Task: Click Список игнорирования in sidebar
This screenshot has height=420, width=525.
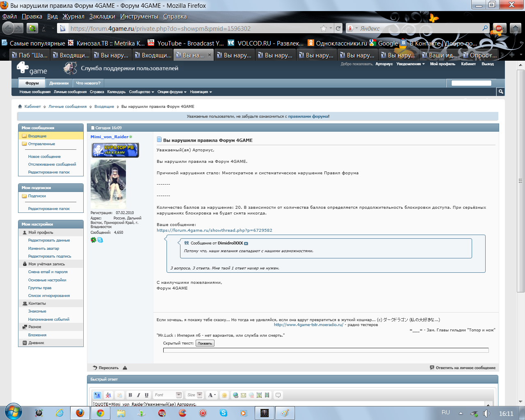Action: (49, 296)
